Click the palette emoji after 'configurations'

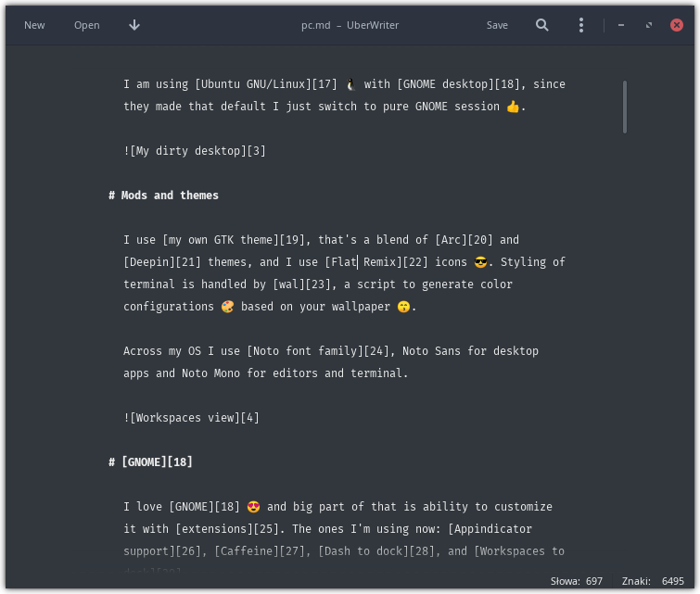point(227,307)
